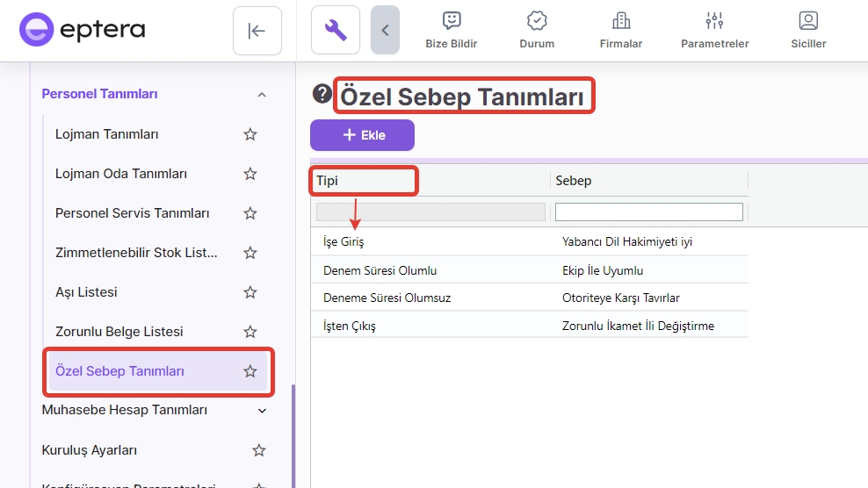The width and height of the screenshot is (868, 488).
Task: Open Bize Bildir feedback
Action: pos(451,29)
